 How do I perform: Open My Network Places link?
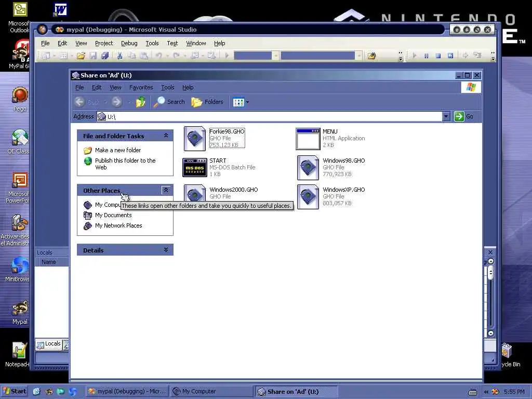coord(118,225)
